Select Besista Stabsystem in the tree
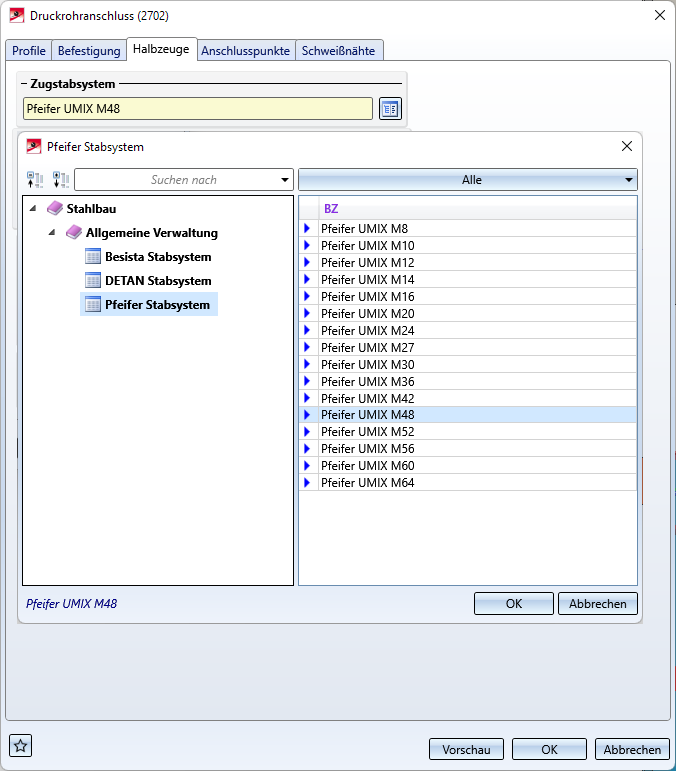The image size is (676, 771). 158,257
